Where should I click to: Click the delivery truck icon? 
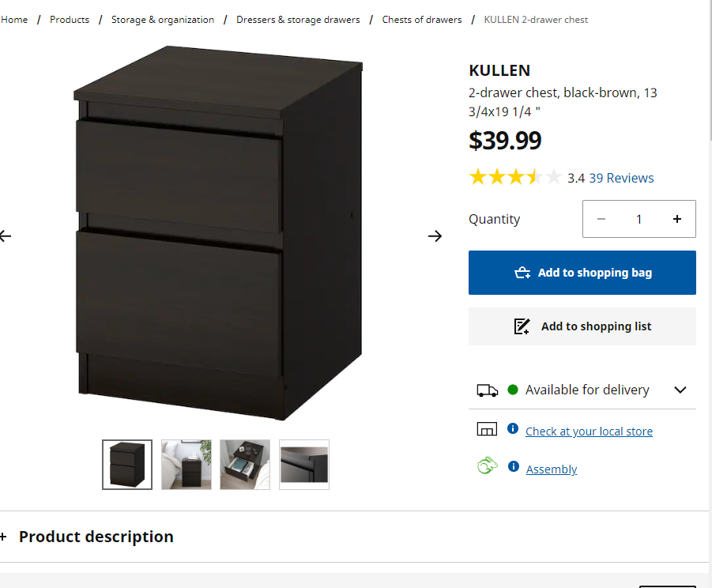pyautogui.click(x=488, y=390)
